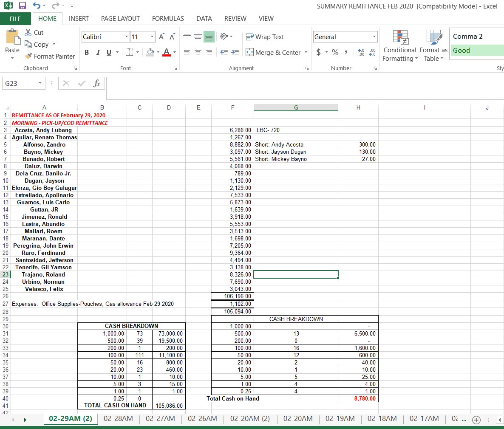Open the FILE tab
Image resolution: width=504 pixels, height=429 pixels.
tap(15, 19)
